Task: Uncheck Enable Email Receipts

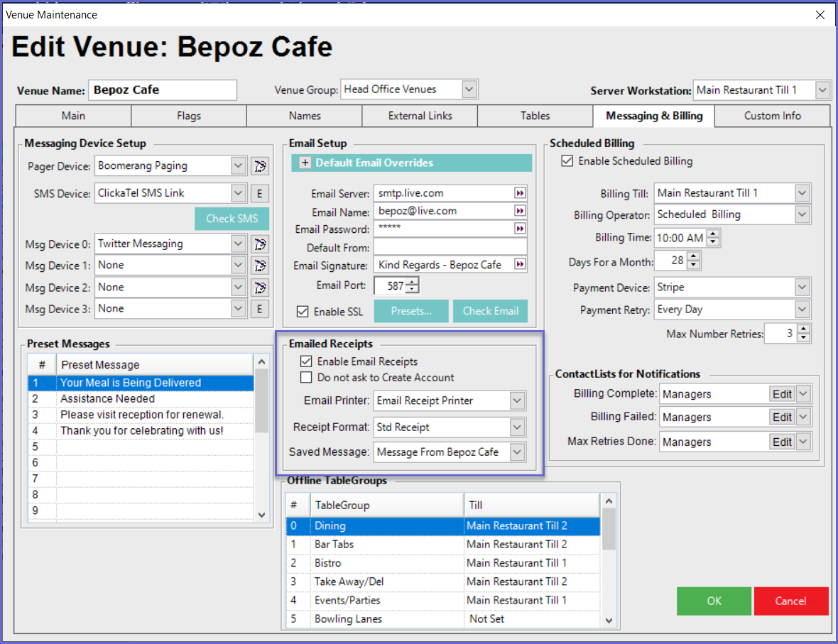Action: pos(306,361)
